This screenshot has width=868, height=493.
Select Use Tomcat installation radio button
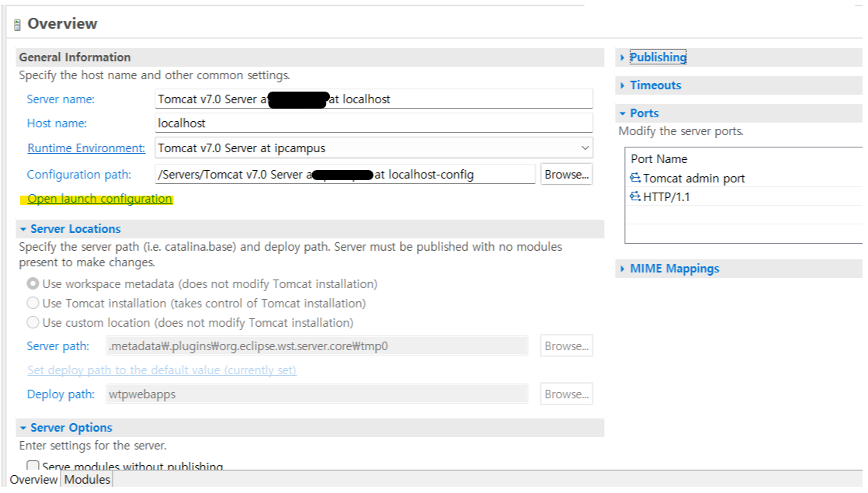click(x=33, y=304)
